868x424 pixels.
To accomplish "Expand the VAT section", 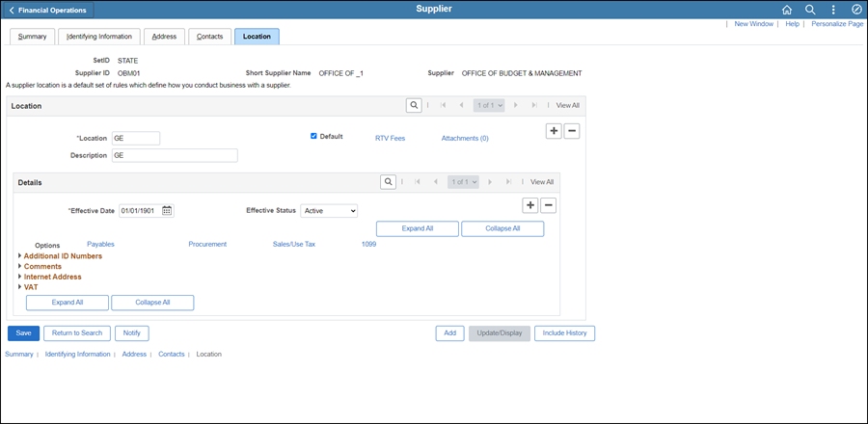I will (20, 287).
